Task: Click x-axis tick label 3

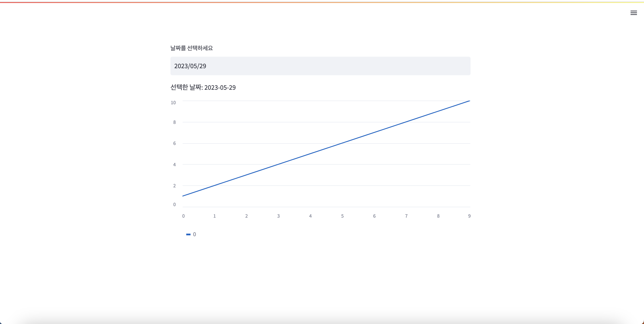Action: (278, 216)
